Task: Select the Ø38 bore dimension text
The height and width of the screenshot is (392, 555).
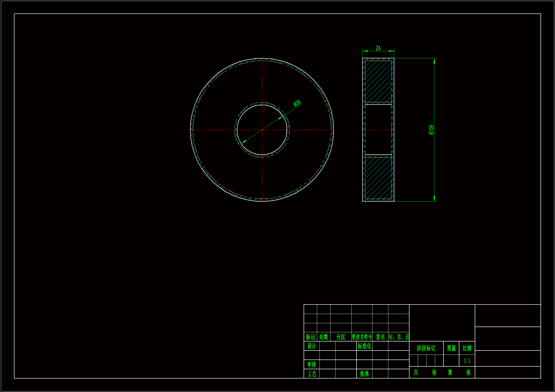Action: coord(297,103)
